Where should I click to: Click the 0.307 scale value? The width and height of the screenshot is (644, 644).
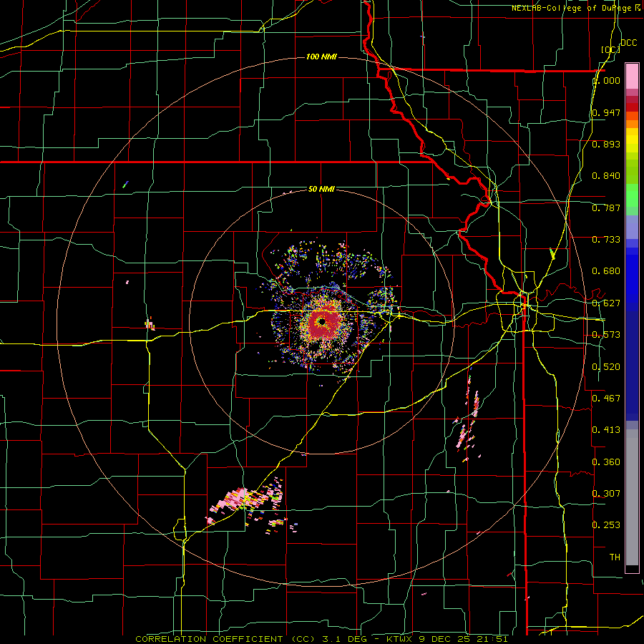pyautogui.click(x=606, y=493)
